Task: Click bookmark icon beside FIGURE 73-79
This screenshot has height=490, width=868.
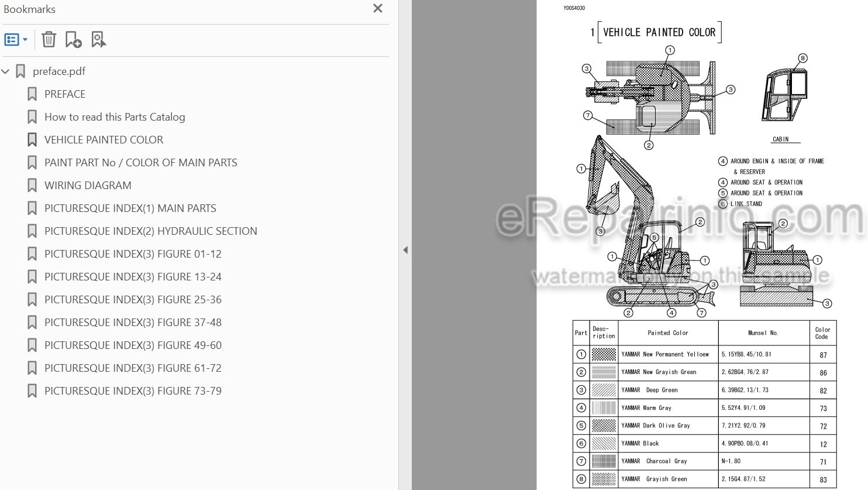Action: point(32,391)
